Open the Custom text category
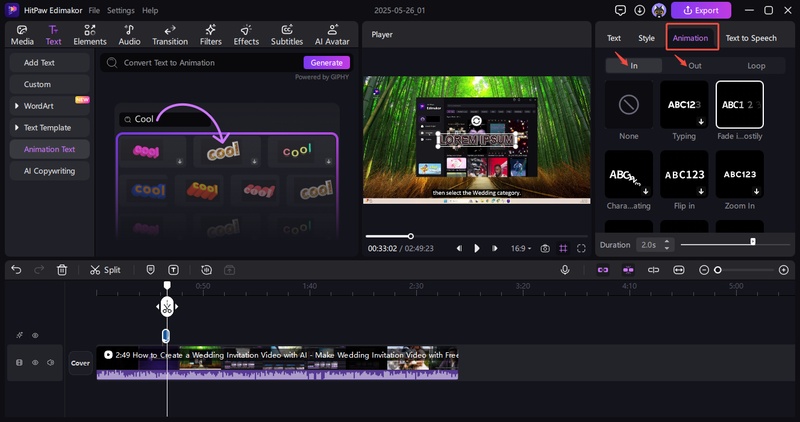The image size is (800, 422). (x=49, y=84)
